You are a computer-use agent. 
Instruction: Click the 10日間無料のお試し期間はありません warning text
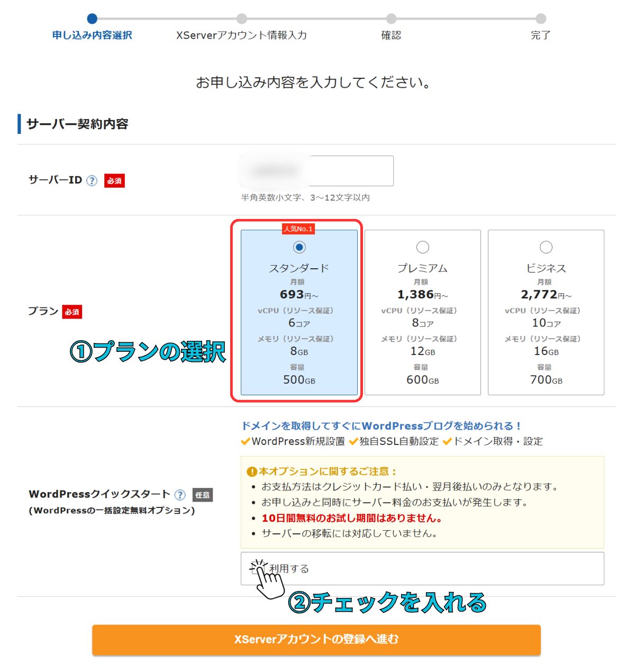click(352, 518)
